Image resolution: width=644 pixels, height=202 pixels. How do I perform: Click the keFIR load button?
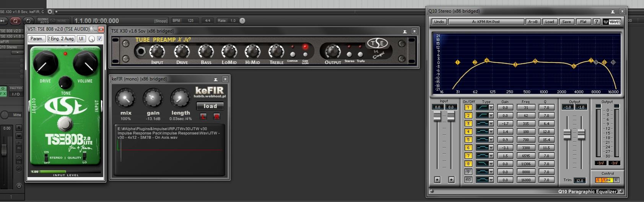point(210,106)
